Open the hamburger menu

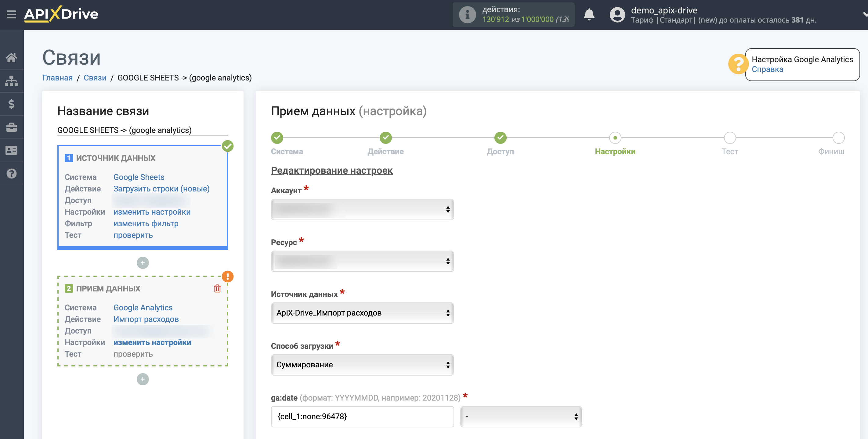coord(12,14)
